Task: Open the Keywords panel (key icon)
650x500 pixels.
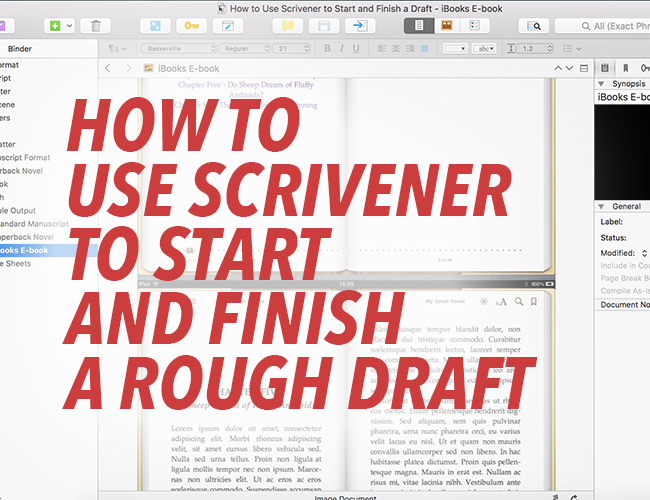Action: click(x=192, y=26)
